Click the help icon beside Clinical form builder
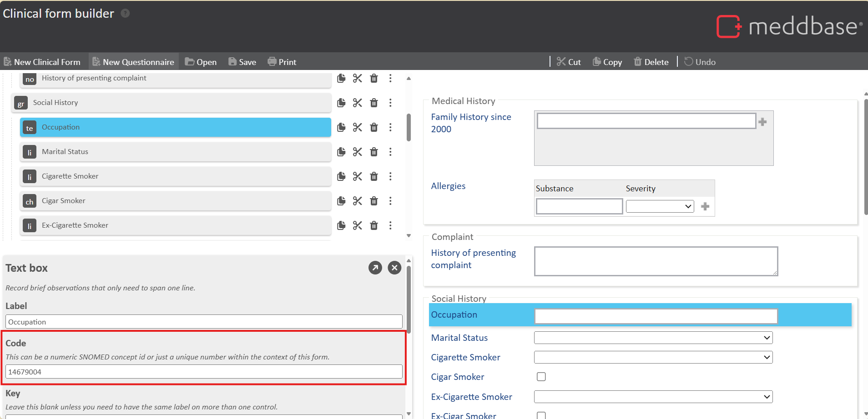Viewport: 868px width, 419px height. click(x=125, y=14)
